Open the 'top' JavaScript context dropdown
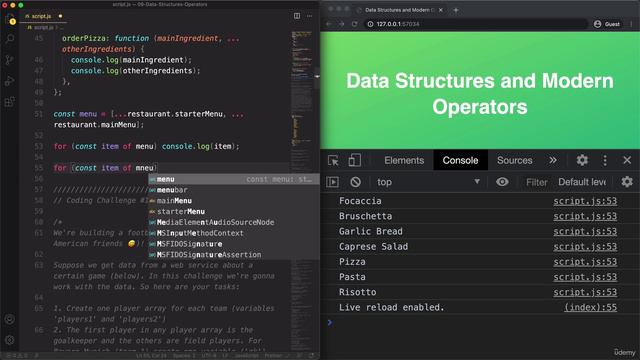Viewport: 640px width, 360px height. pyautogui.click(x=428, y=182)
